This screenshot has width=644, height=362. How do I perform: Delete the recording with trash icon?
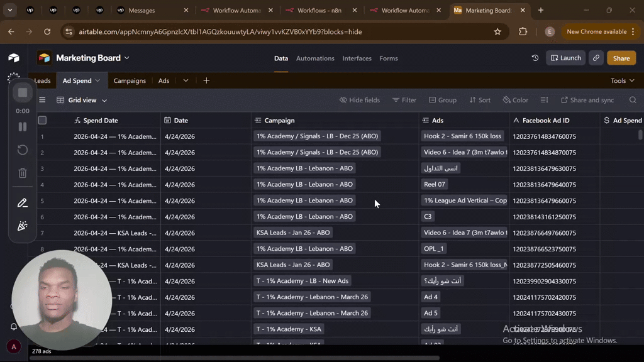[x=23, y=173]
